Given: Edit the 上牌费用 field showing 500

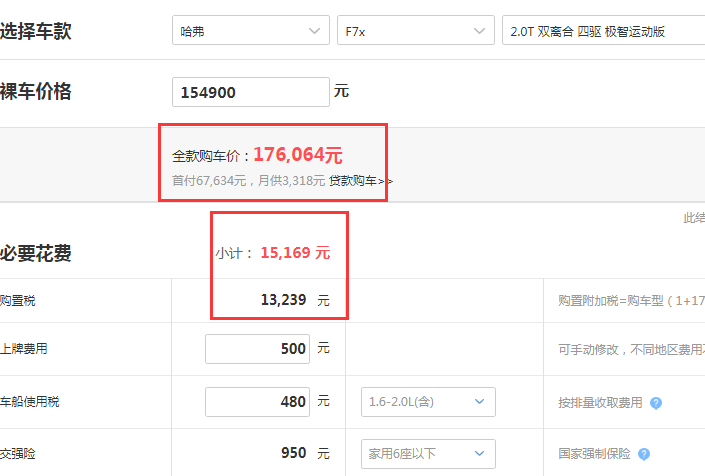Looking at the screenshot, I should [x=257, y=349].
